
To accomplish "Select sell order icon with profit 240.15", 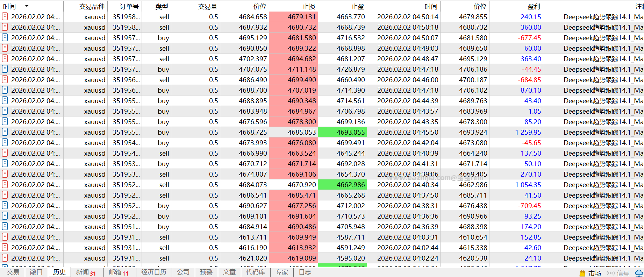I will pyautogui.click(x=5, y=16).
